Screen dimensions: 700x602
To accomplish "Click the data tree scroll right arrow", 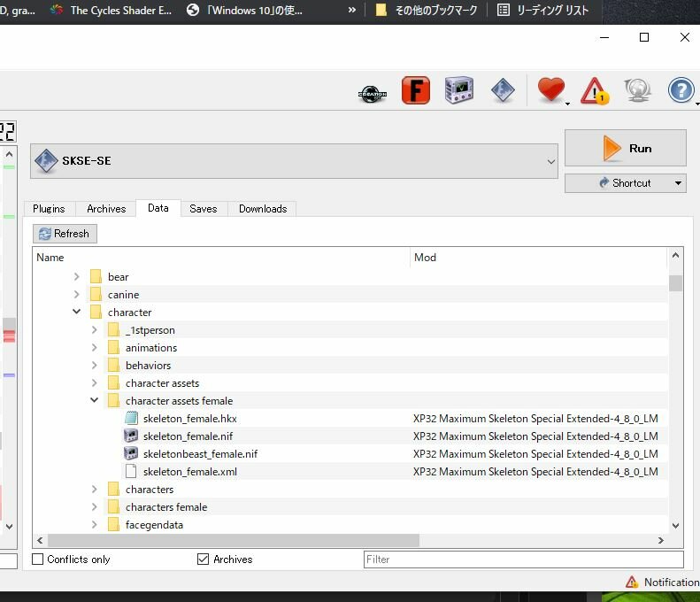I will [661, 540].
